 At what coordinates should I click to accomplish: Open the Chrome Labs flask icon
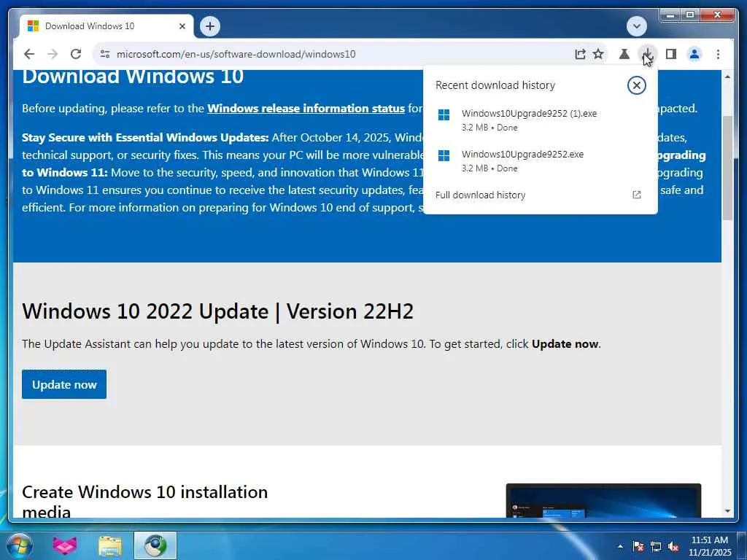[624, 54]
